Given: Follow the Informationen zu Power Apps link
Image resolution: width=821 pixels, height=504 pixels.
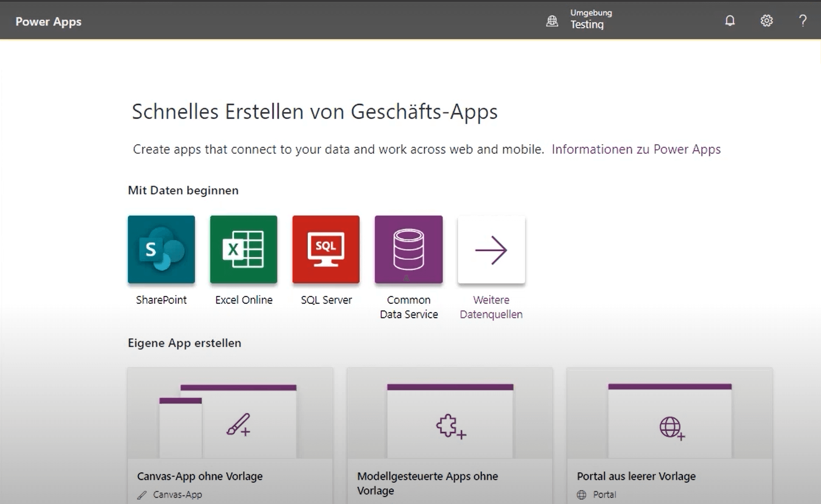Looking at the screenshot, I should pyautogui.click(x=636, y=149).
